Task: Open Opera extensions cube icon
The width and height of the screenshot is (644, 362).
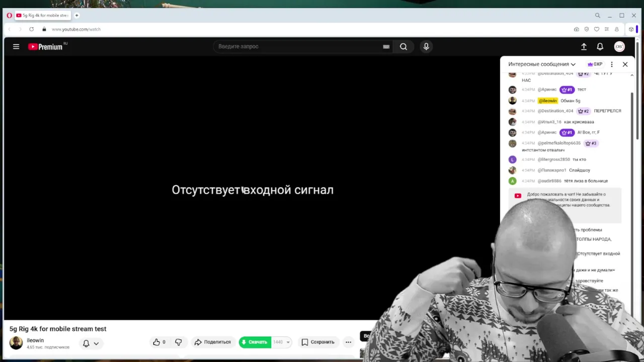Action: pyautogui.click(x=631, y=29)
